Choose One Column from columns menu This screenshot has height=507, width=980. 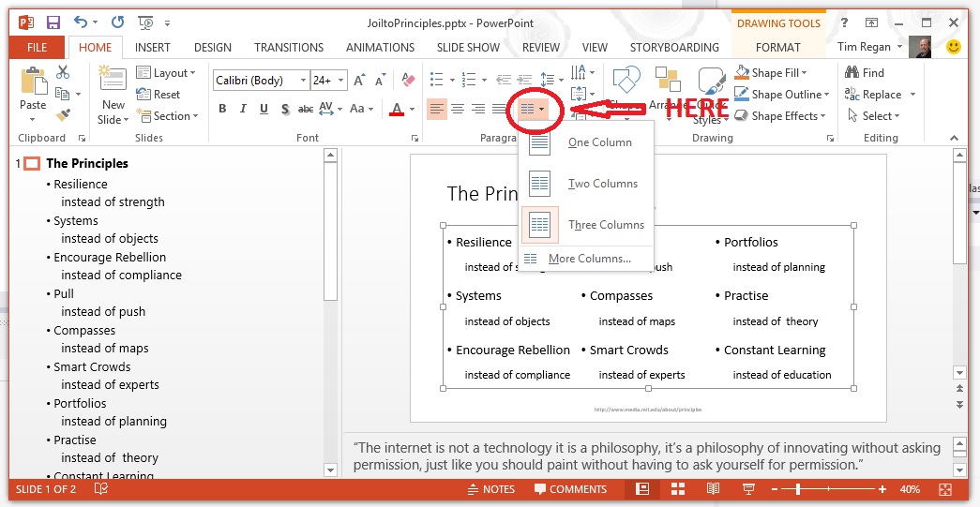point(585,142)
